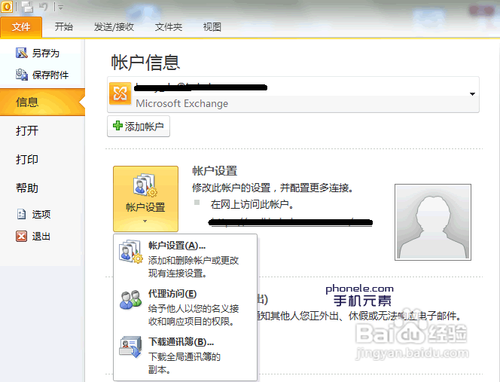Select the 文件夹 tab
The height and width of the screenshot is (382, 500).
pyautogui.click(x=168, y=27)
